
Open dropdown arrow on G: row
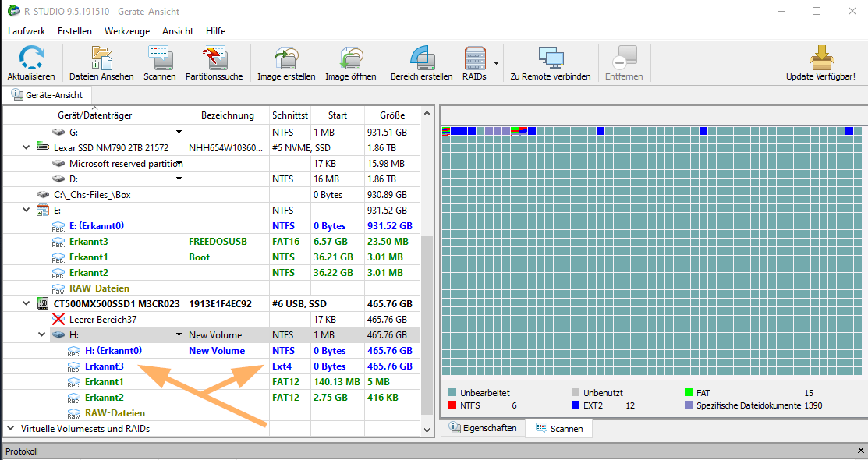click(x=179, y=133)
